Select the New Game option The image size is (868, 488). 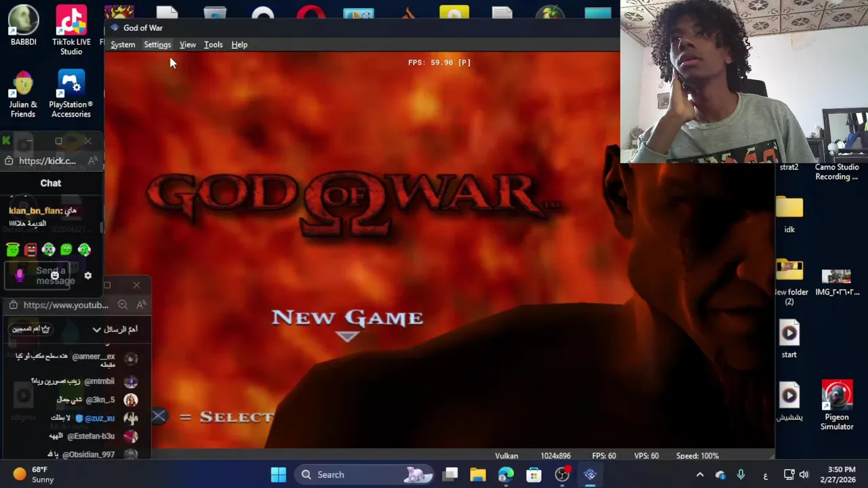pyautogui.click(x=347, y=318)
